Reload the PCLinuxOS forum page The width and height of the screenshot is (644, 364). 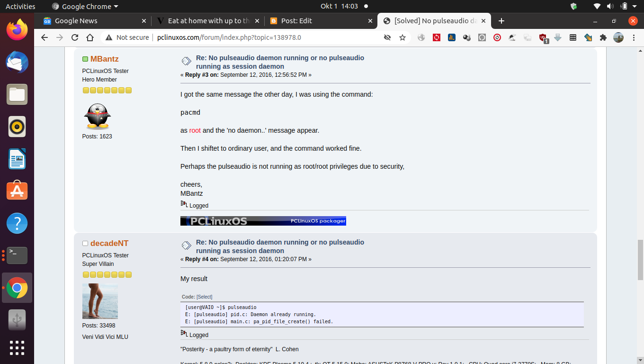click(76, 37)
